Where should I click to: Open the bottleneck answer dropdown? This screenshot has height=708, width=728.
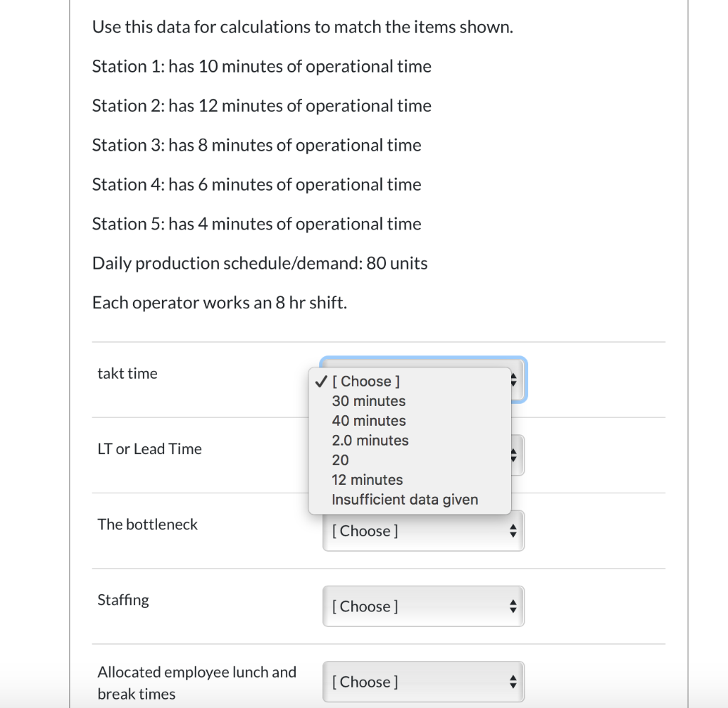point(423,530)
